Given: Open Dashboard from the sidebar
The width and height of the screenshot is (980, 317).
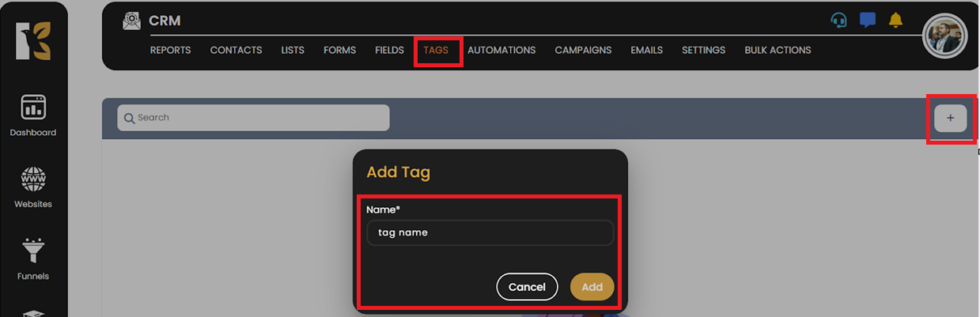Looking at the screenshot, I should pos(33,115).
